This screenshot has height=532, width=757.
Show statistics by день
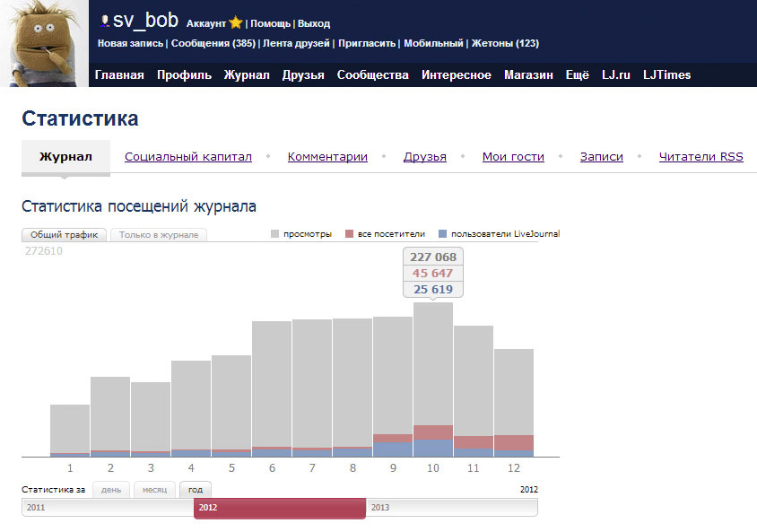pos(111,490)
